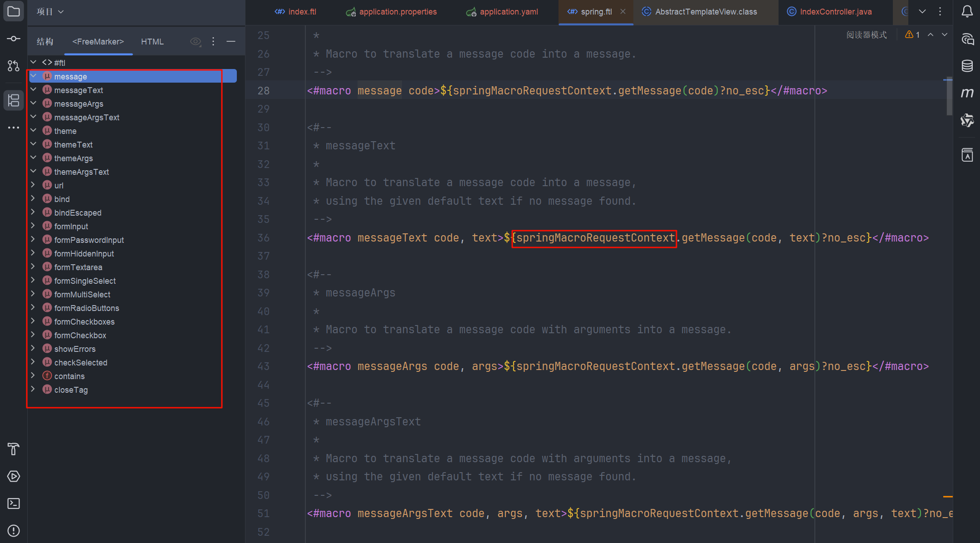Open the Terminal tool window
The image size is (980, 543).
[14, 504]
